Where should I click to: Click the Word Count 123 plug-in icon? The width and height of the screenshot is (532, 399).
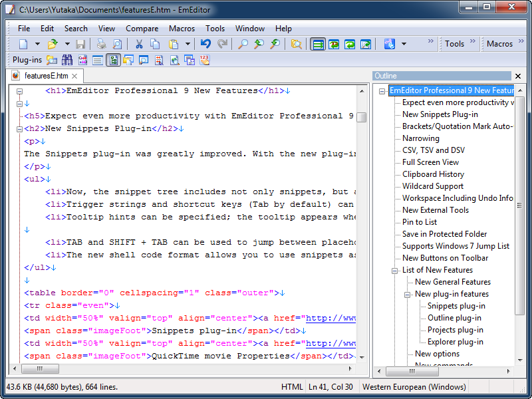(x=205, y=60)
